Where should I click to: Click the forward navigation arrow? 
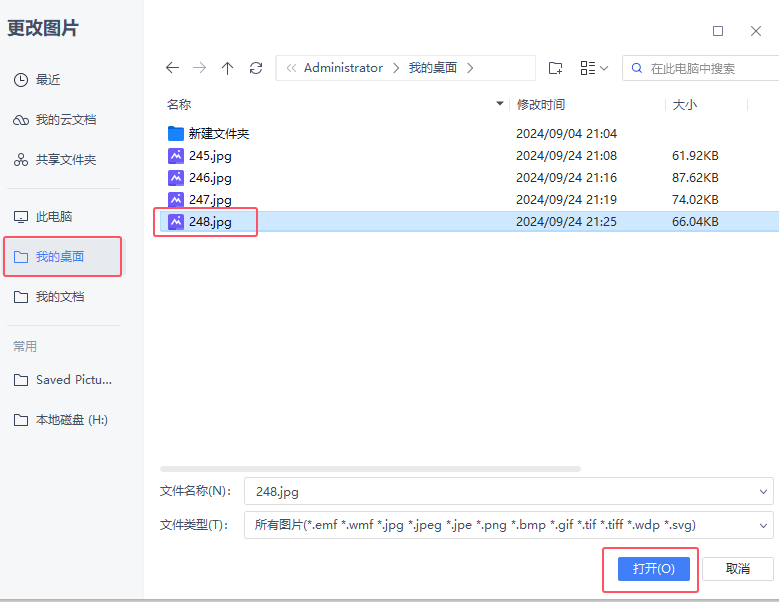click(x=200, y=68)
